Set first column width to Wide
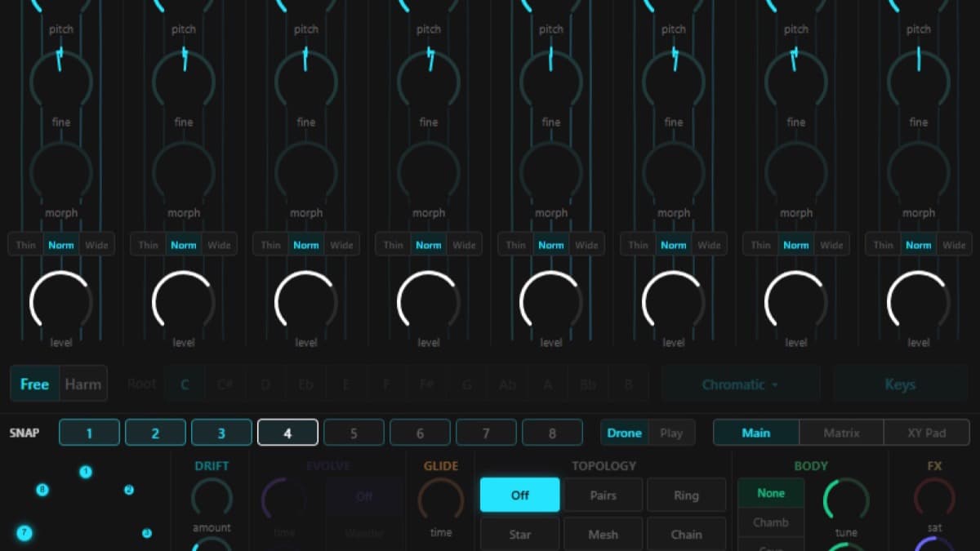The height and width of the screenshot is (551, 980). click(x=96, y=245)
